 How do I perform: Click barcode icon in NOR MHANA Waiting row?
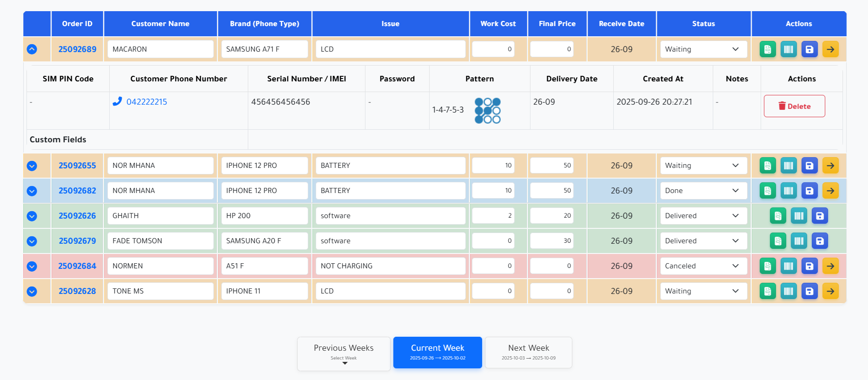click(x=788, y=166)
